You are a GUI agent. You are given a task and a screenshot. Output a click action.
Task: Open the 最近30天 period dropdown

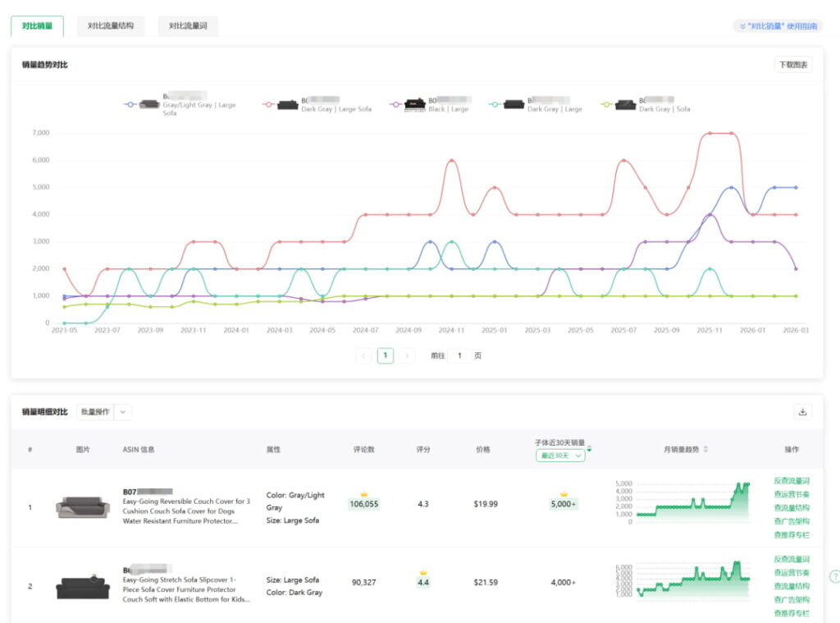(560, 456)
